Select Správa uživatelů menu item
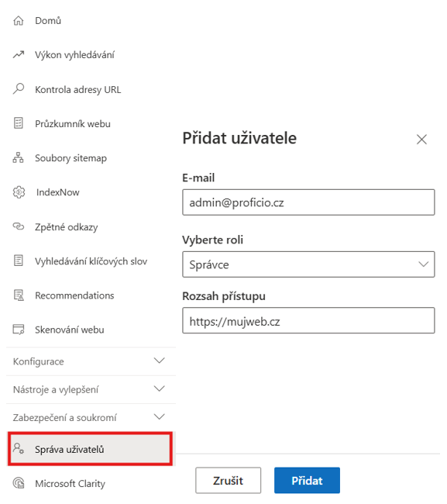 [x=90, y=449]
